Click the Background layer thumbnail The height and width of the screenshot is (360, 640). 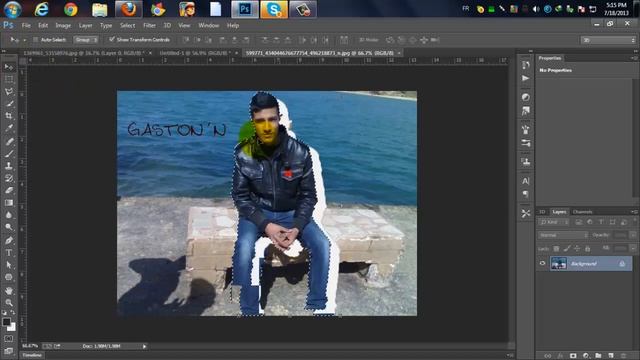(558, 263)
